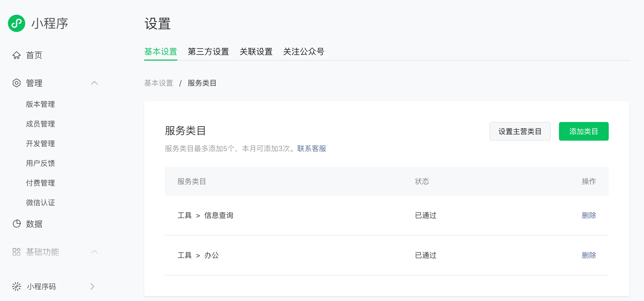Delete the 工具 > 办公 category
Viewport: 644px width, 301px height.
[589, 255]
